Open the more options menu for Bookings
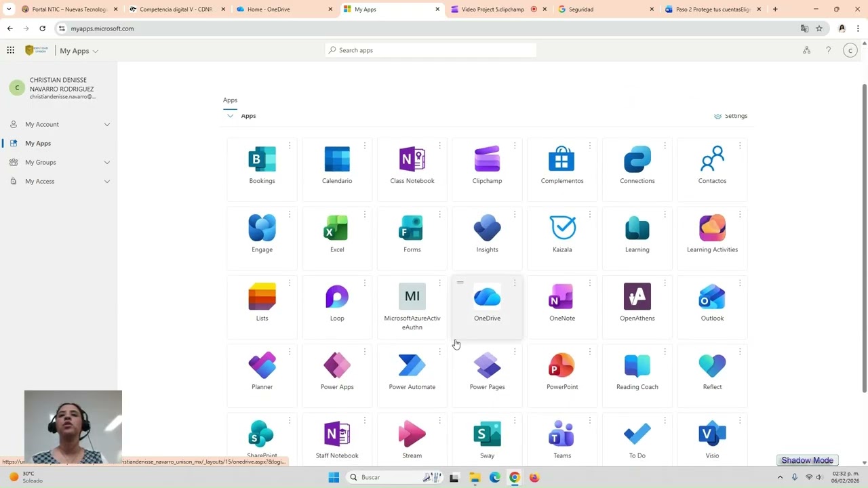The height and width of the screenshot is (488, 868). (x=290, y=146)
